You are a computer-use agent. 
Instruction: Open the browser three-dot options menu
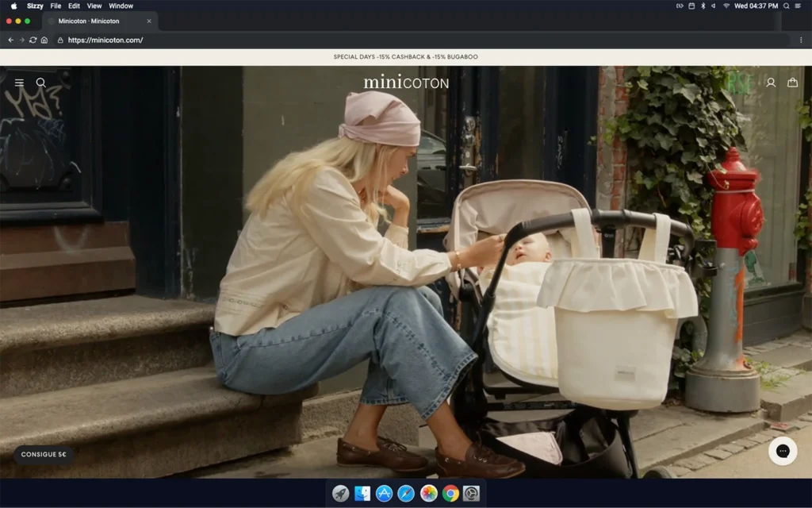coord(801,40)
